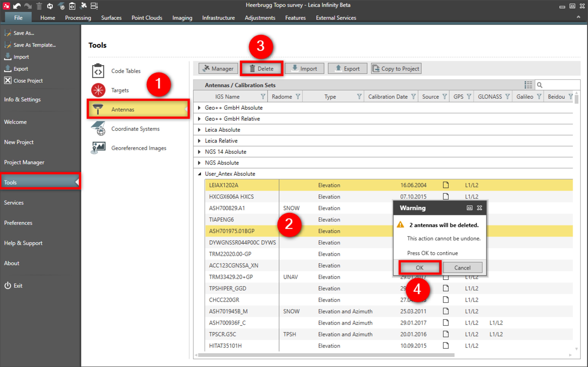Screen dimensions: 588x367
Task: Open Project Manager in sidebar
Action: pos(24,162)
